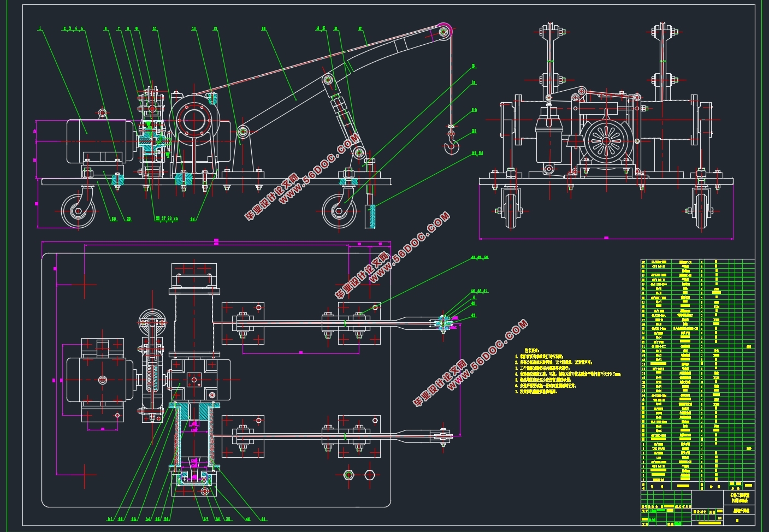This screenshot has height=532, width=769.
Task: Pick the front caster wheel below the strut
Action: 339,211
